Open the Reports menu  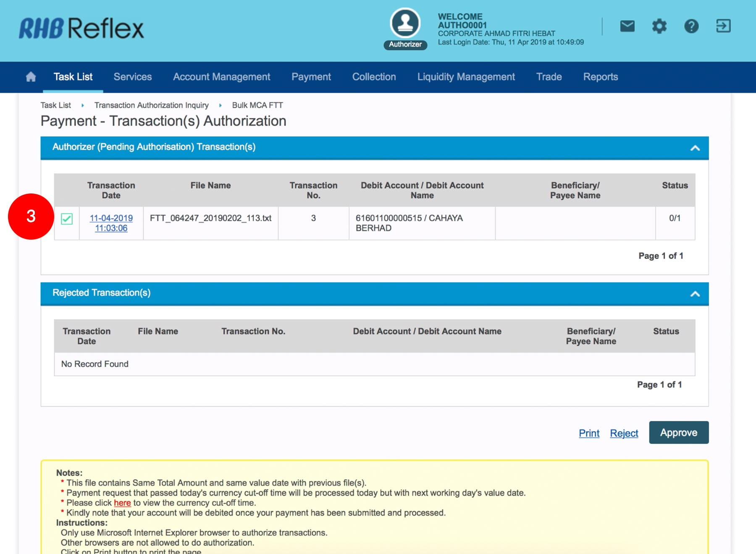tap(600, 77)
